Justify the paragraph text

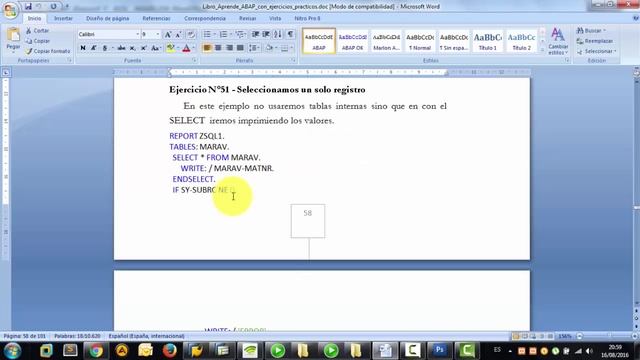pyautogui.click(x=240, y=48)
